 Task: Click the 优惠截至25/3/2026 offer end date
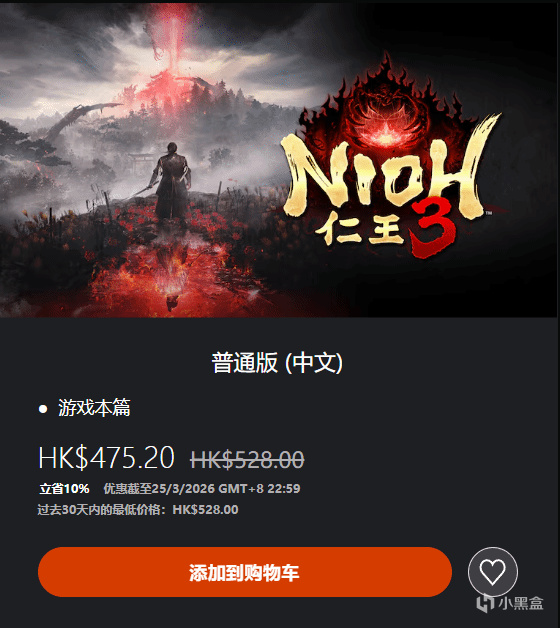coord(202,489)
